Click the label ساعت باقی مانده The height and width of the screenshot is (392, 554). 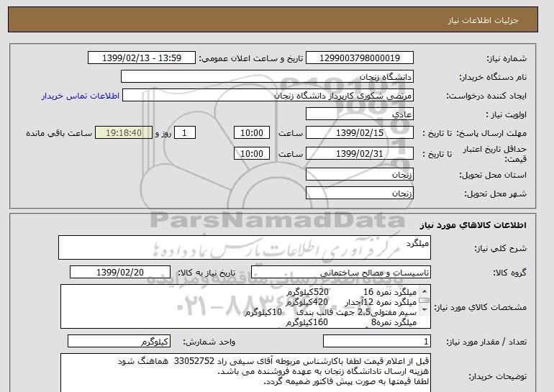tap(59, 133)
